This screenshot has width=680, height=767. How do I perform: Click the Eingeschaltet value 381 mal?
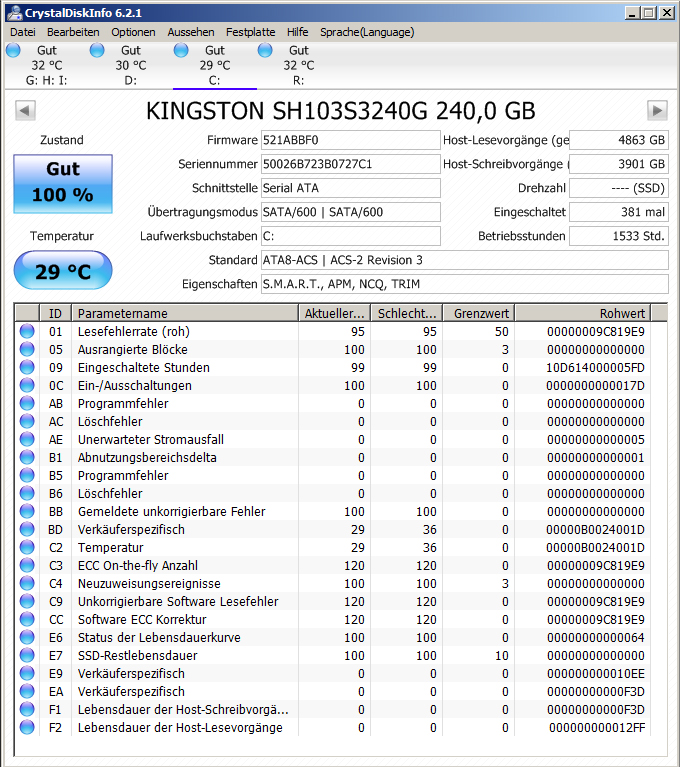pyautogui.click(x=618, y=212)
